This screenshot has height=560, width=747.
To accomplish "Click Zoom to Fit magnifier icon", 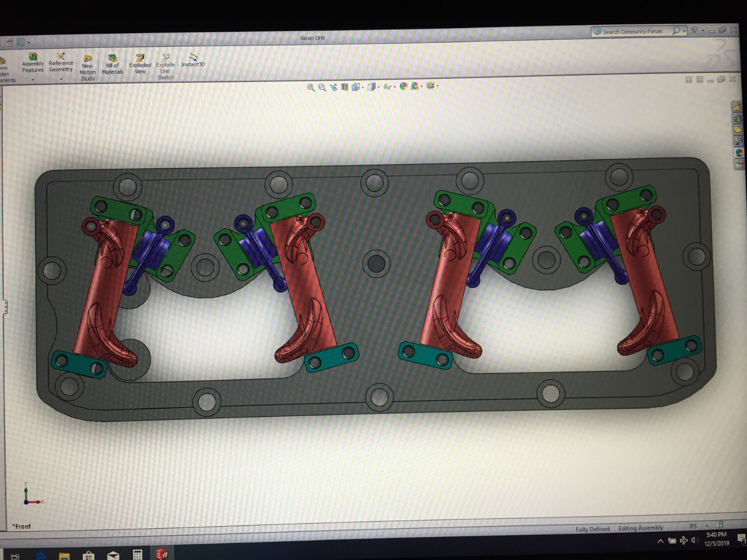I will (x=311, y=87).
